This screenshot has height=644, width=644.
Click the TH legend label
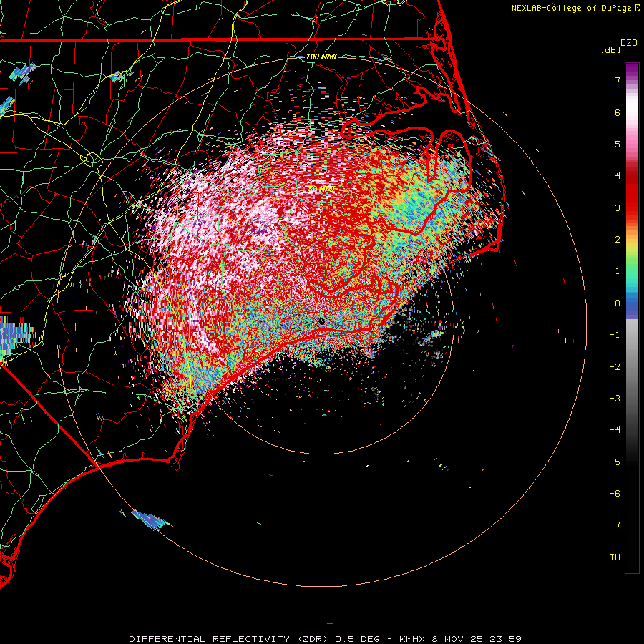coord(615,557)
